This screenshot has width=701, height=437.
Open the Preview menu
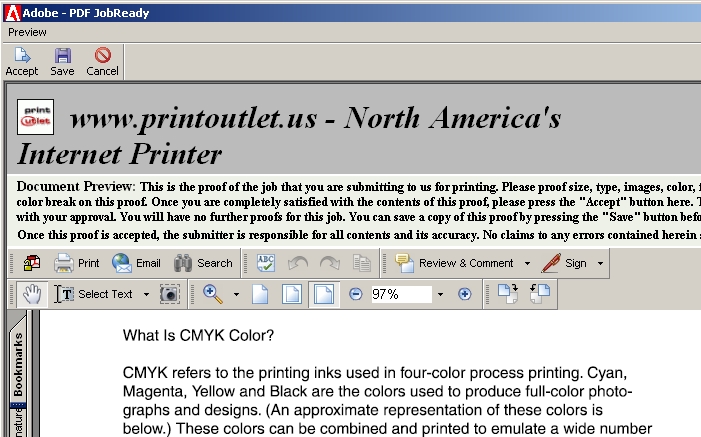[x=27, y=32]
